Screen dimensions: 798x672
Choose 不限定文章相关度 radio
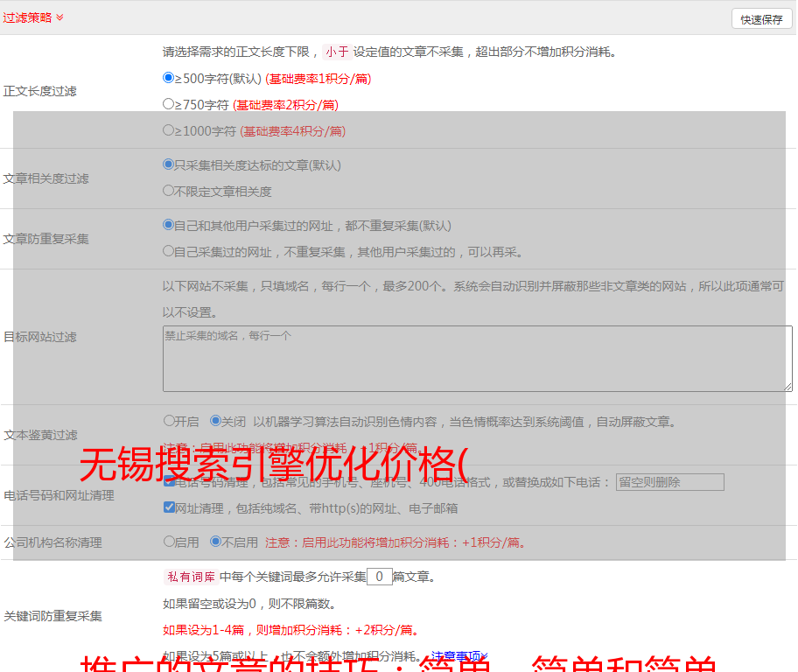pos(168,191)
